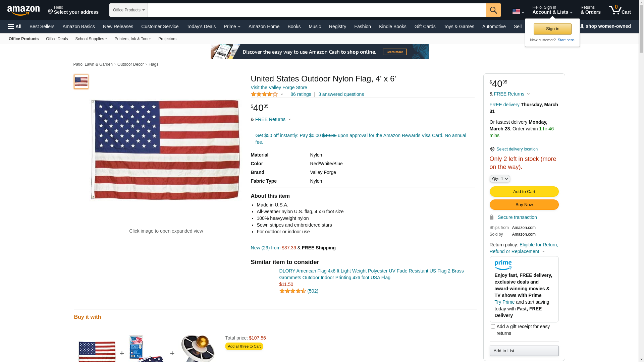This screenshot has height=362, width=644.
Task: Expand the Return policy details chevron
Action: click(543, 252)
